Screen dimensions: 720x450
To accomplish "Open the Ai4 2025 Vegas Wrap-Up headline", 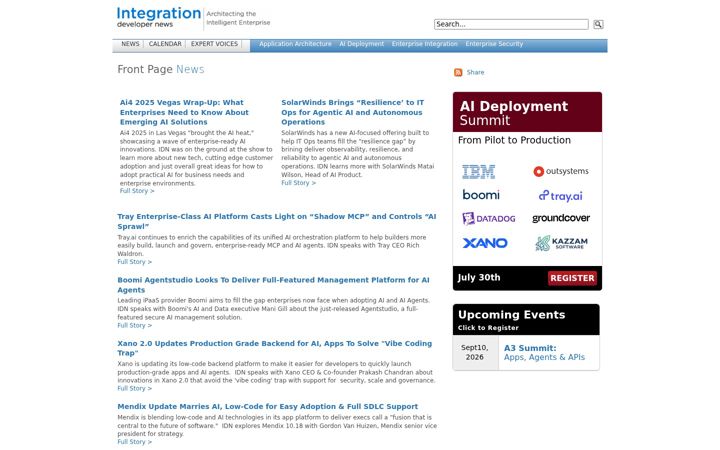I will pyautogui.click(x=184, y=112).
